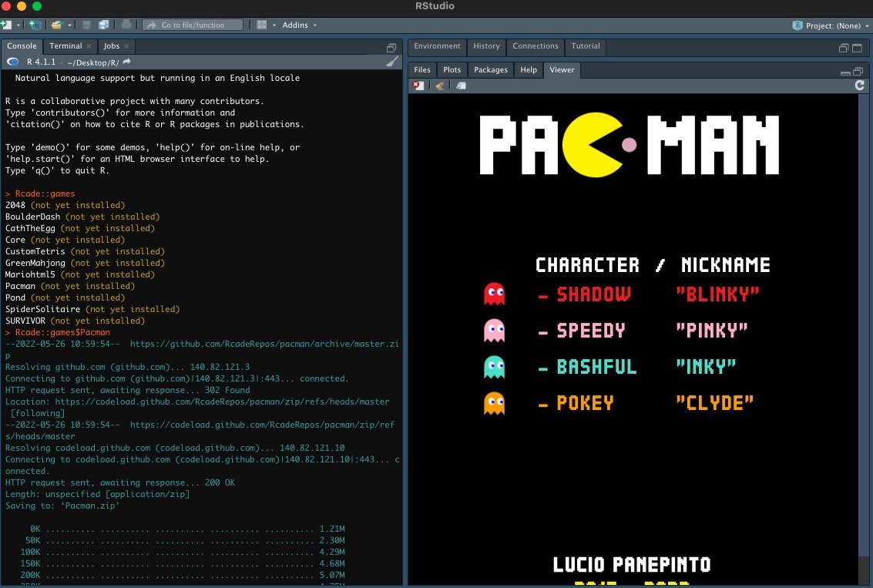
Task: Restore the Environment pane size
Action: coord(844,48)
